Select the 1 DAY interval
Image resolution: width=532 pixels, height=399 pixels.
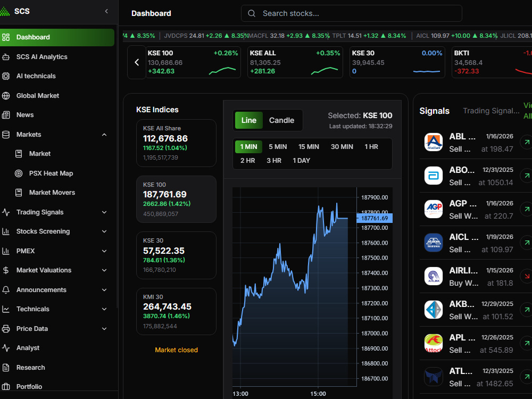[x=301, y=161]
